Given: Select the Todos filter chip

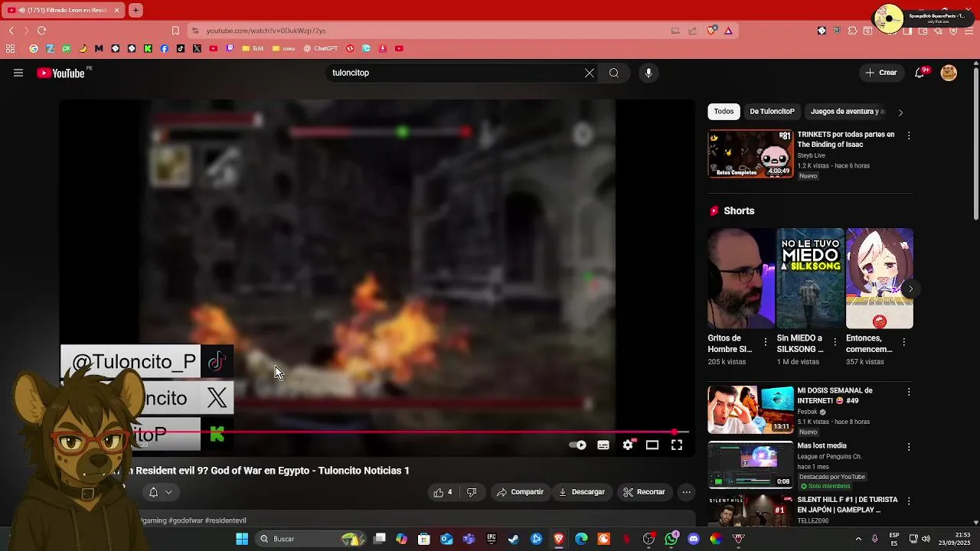Looking at the screenshot, I should click(x=724, y=112).
